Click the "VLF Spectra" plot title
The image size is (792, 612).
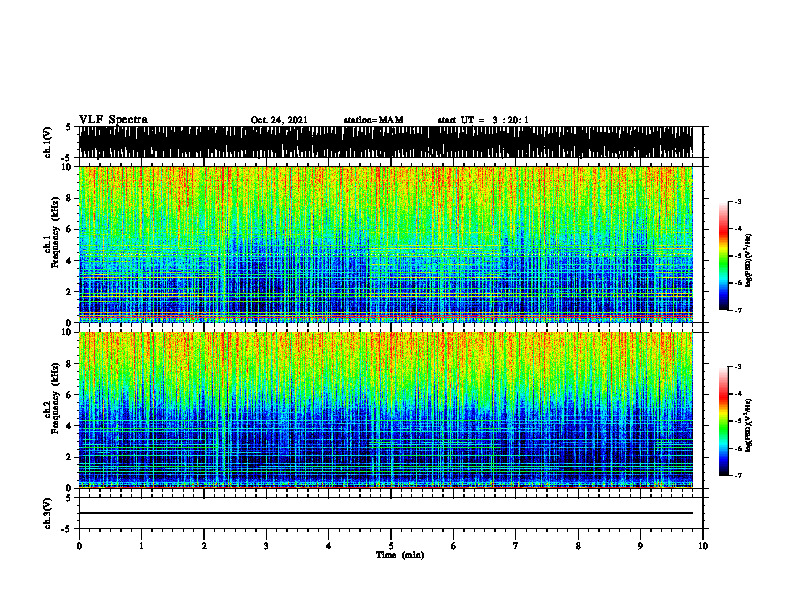[113, 120]
